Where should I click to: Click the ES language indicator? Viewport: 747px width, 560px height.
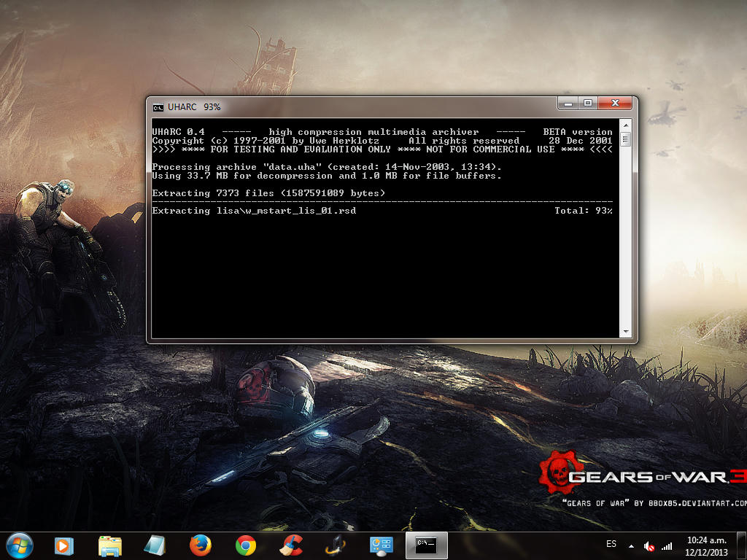pyautogui.click(x=611, y=544)
